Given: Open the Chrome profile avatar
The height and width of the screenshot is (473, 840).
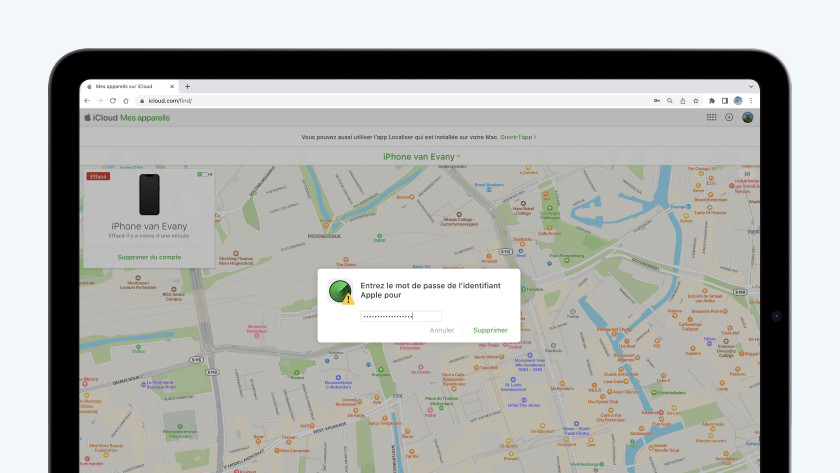Looking at the screenshot, I should coord(738,101).
